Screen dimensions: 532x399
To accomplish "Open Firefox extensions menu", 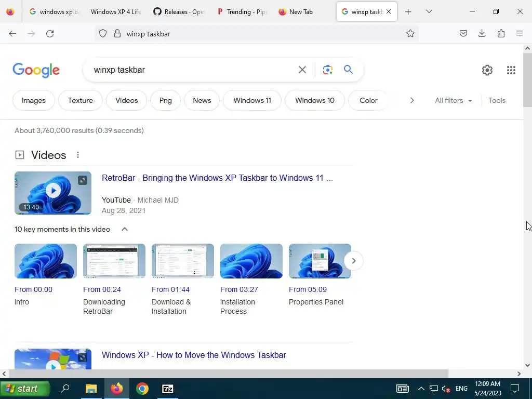I will [x=501, y=34].
